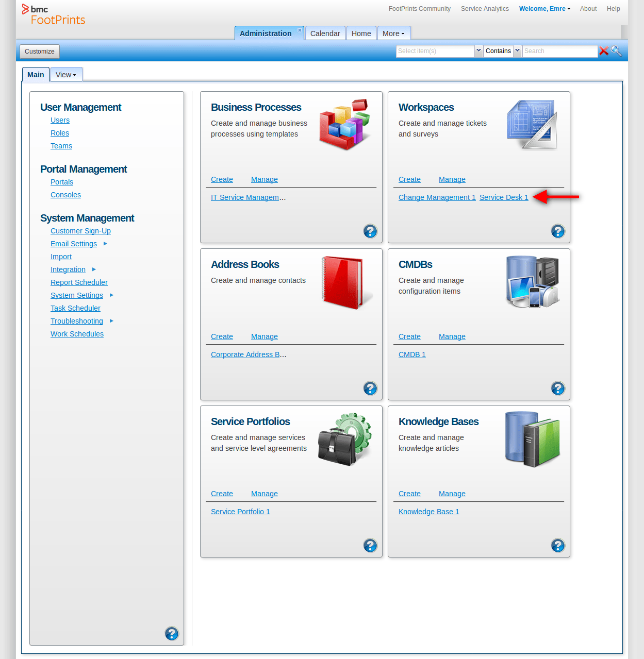Open the More menu

click(x=393, y=33)
